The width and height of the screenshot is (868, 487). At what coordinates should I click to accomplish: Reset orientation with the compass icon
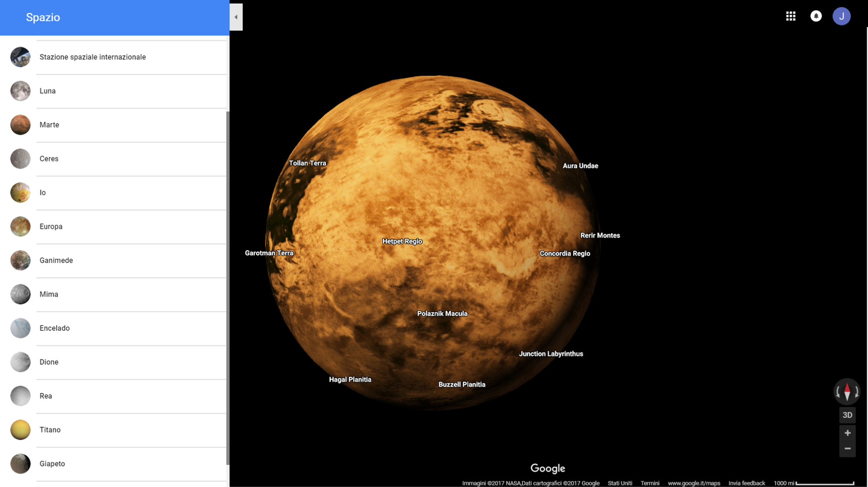click(x=847, y=391)
